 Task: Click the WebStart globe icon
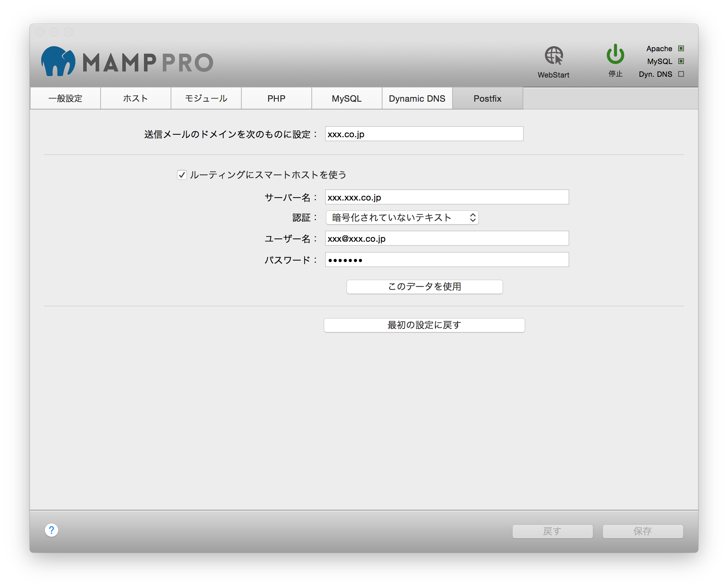click(553, 56)
